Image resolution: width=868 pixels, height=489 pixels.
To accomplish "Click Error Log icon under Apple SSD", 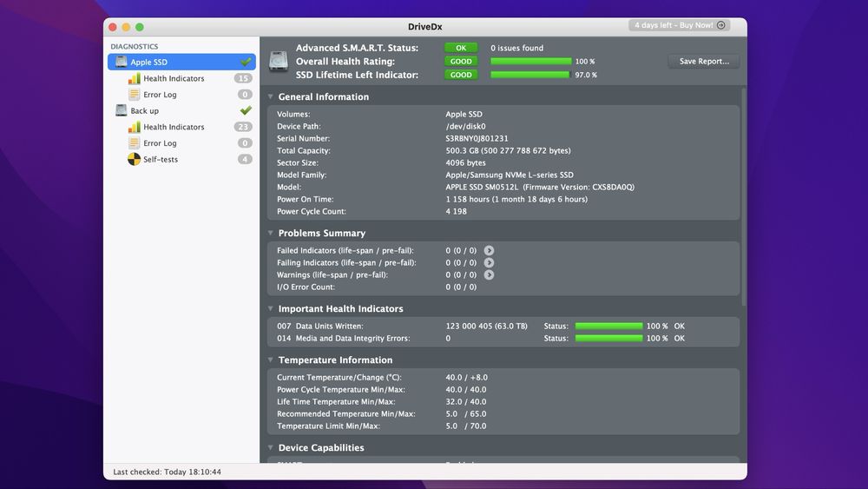I will pyautogui.click(x=134, y=94).
